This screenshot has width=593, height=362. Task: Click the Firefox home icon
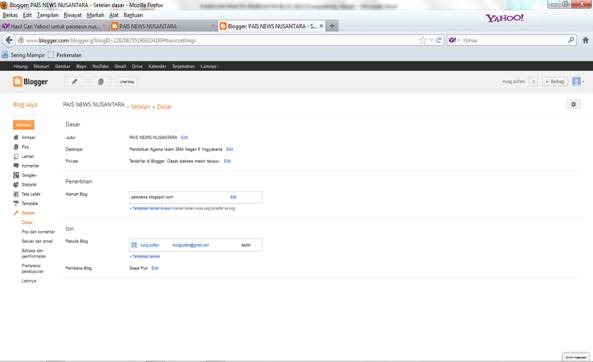pos(585,40)
